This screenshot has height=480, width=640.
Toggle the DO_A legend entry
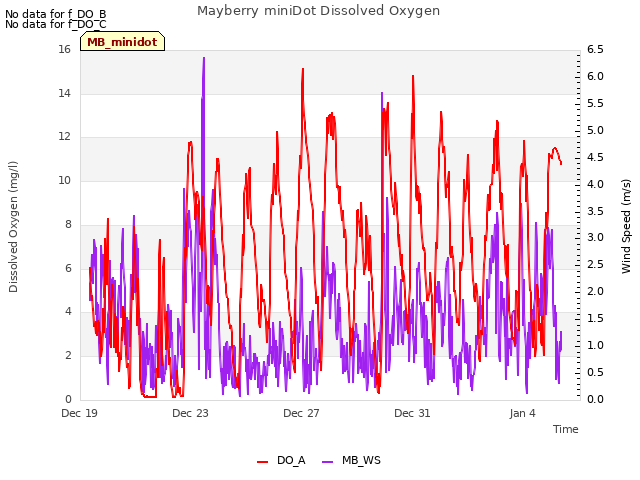281,460
